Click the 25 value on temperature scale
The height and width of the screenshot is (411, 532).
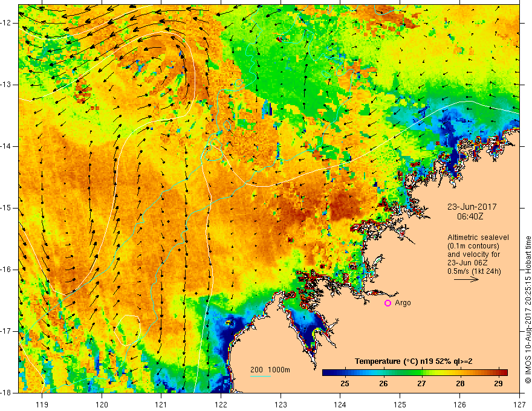tap(345, 384)
